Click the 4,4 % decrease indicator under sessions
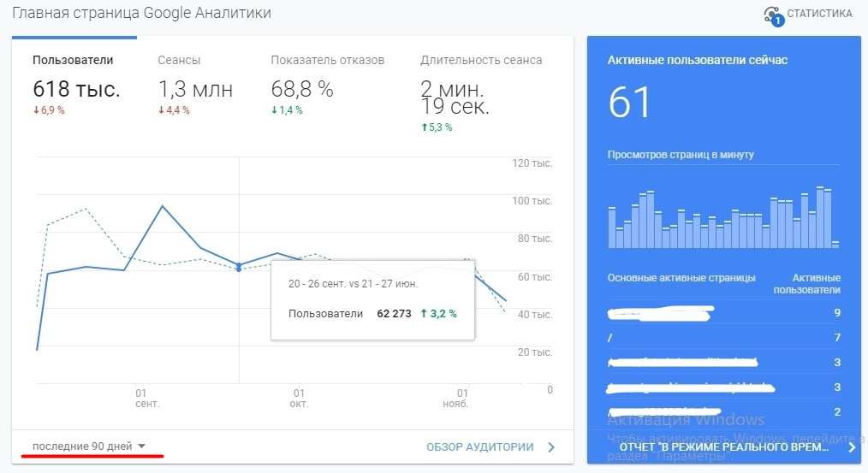Screen dimensions: 868x473 coord(174,110)
